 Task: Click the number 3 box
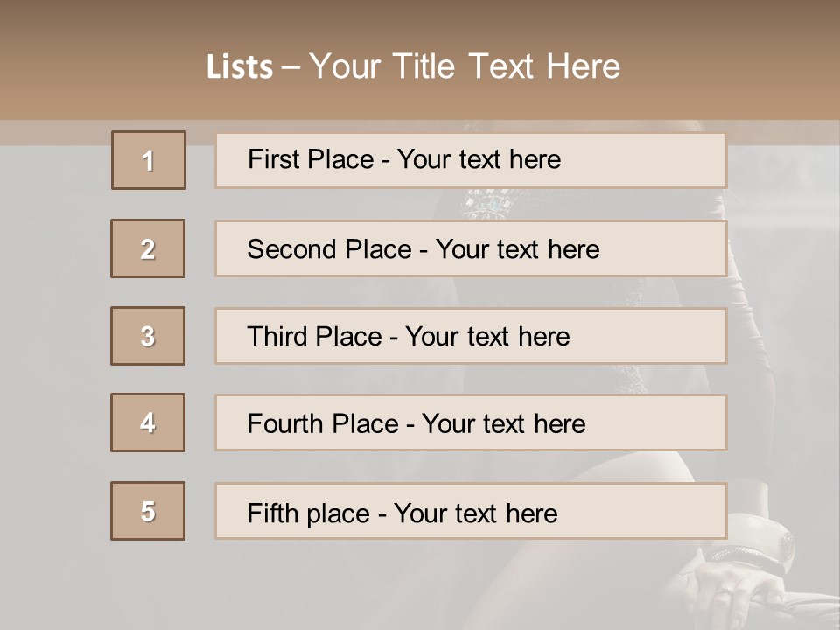[148, 336]
